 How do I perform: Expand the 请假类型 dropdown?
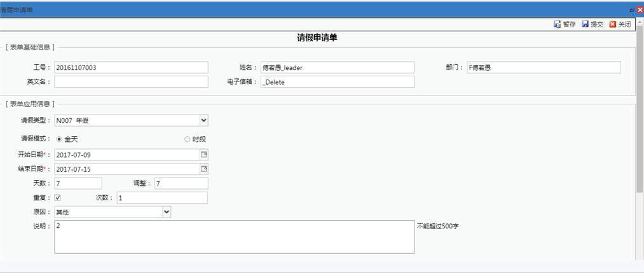point(203,120)
